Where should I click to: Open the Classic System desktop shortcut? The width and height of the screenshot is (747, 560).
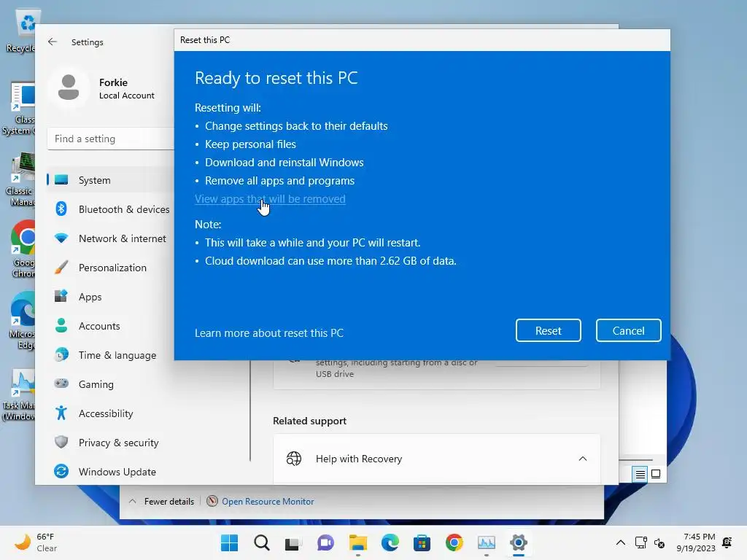tap(20, 109)
